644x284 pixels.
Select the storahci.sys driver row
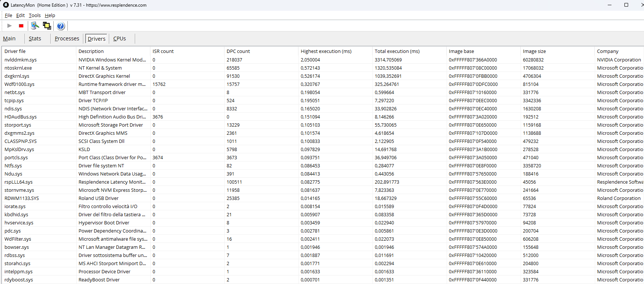tap(323, 263)
